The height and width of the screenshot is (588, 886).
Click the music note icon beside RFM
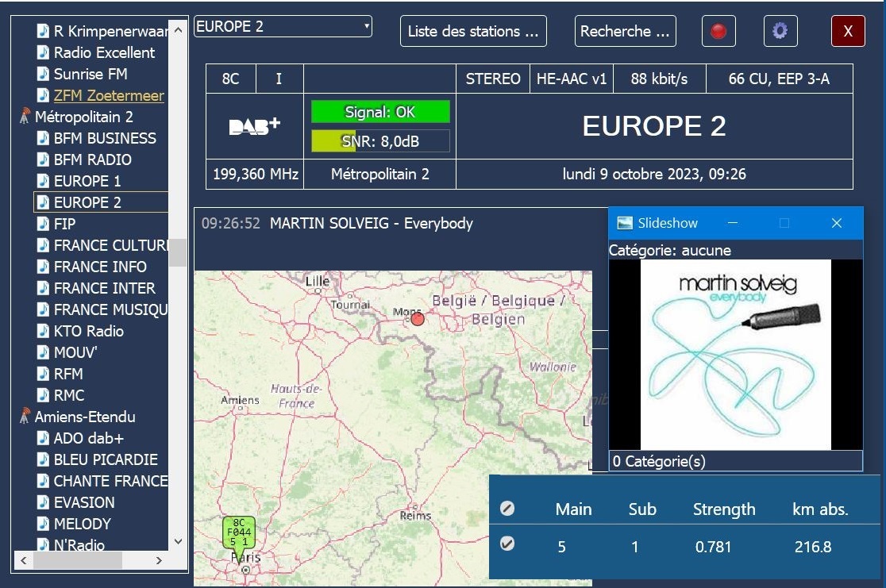[x=43, y=374]
